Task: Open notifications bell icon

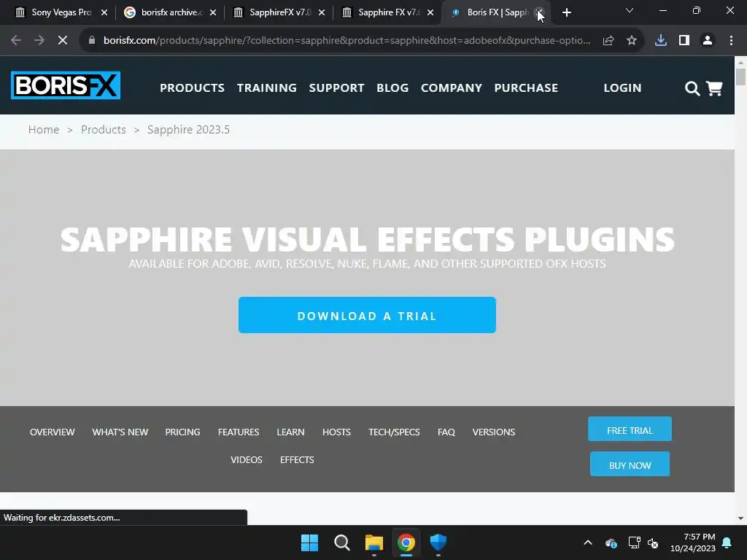Action: coord(727,542)
